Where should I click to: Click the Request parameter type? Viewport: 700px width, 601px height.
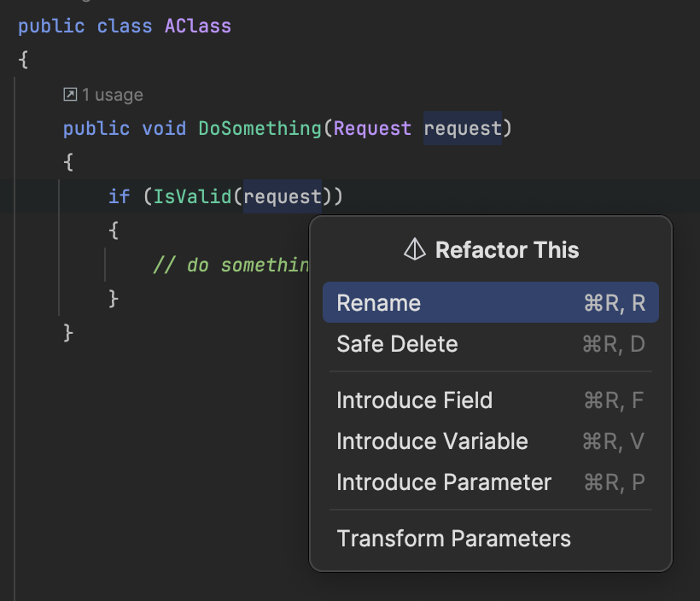[372, 129]
